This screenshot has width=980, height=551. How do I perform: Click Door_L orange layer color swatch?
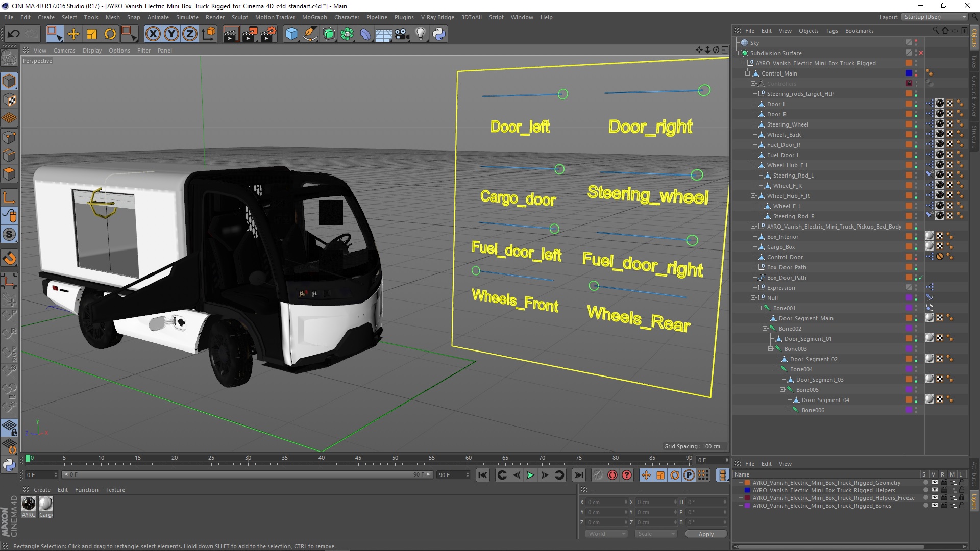pyautogui.click(x=909, y=104)
